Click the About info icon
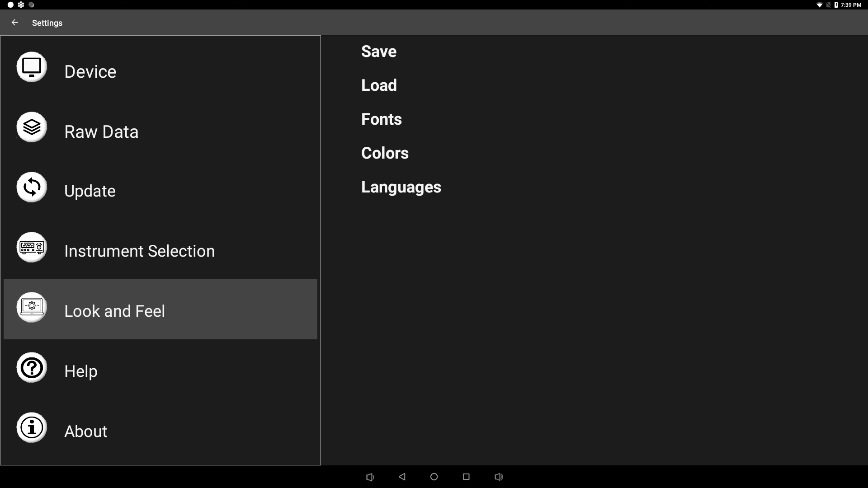Viewport: 868px width, 488px height. (x=32, y=427)
